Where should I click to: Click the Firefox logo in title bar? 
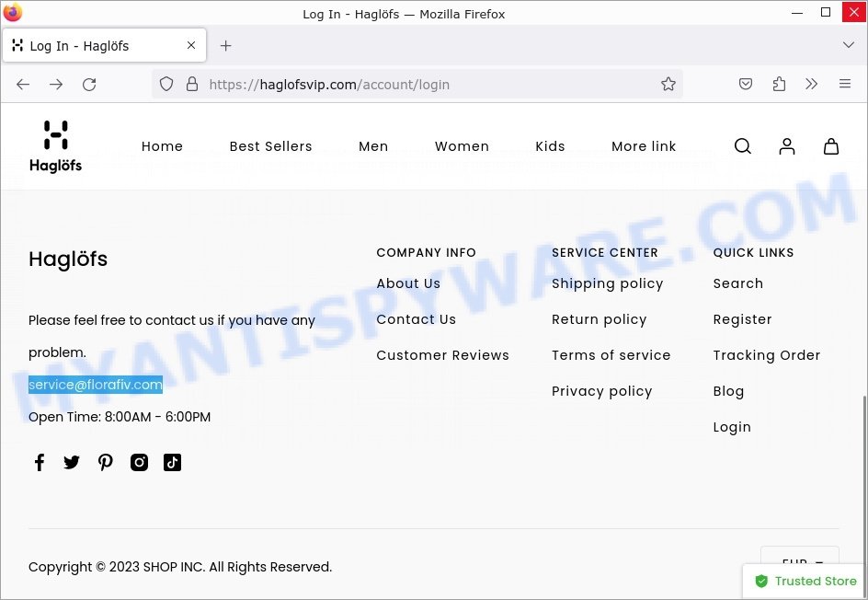coord(12,12)
